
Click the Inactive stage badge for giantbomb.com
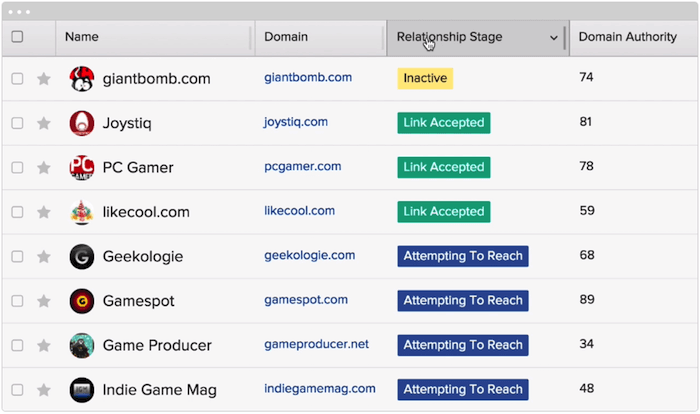[x=425, y=78]
